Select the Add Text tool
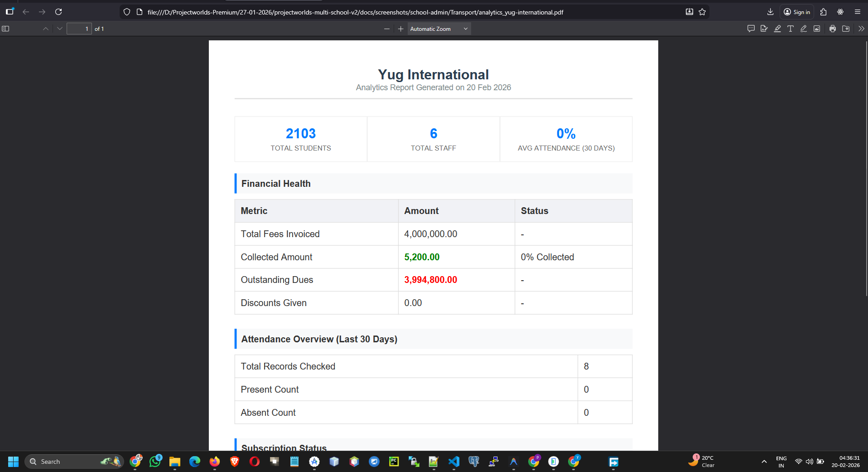 (791, 29)
